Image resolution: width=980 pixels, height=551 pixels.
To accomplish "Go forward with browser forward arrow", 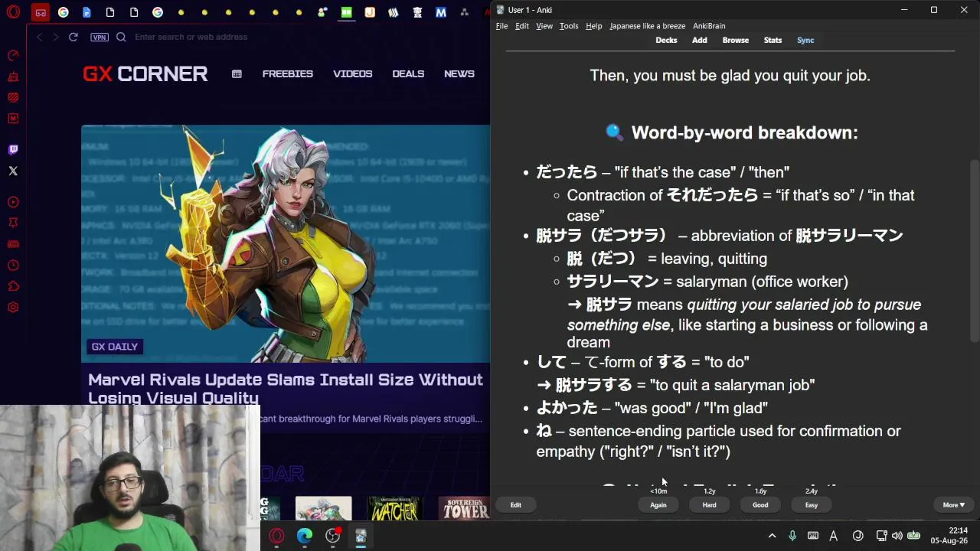I will 56,37.
